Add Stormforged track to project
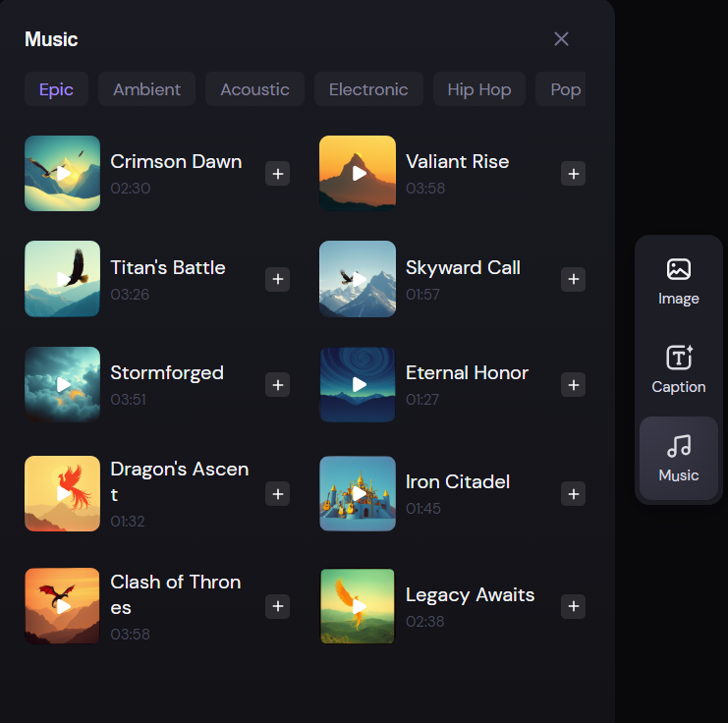 tap(278, 385)
